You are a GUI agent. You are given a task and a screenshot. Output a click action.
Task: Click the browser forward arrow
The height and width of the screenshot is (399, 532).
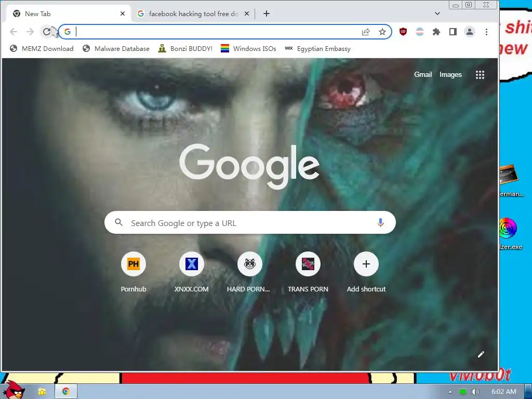tap(30, 32)
